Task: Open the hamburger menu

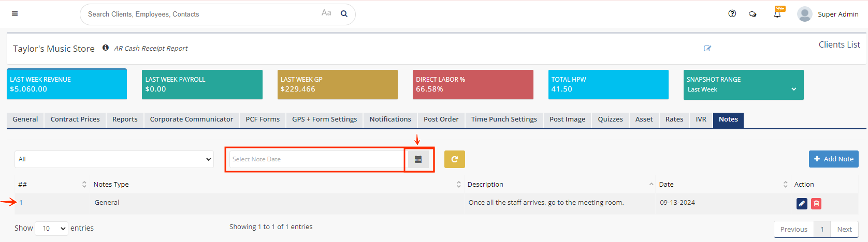Action: tap(15, 13)
